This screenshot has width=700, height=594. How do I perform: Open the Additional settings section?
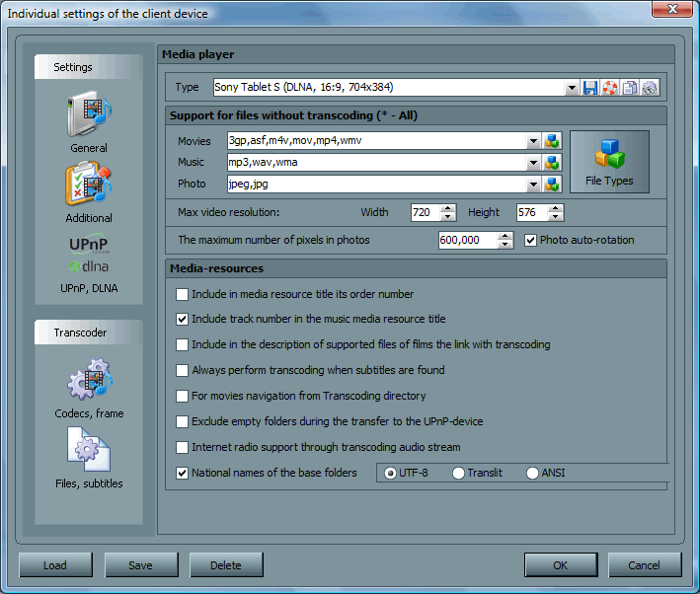coord(89,192)
